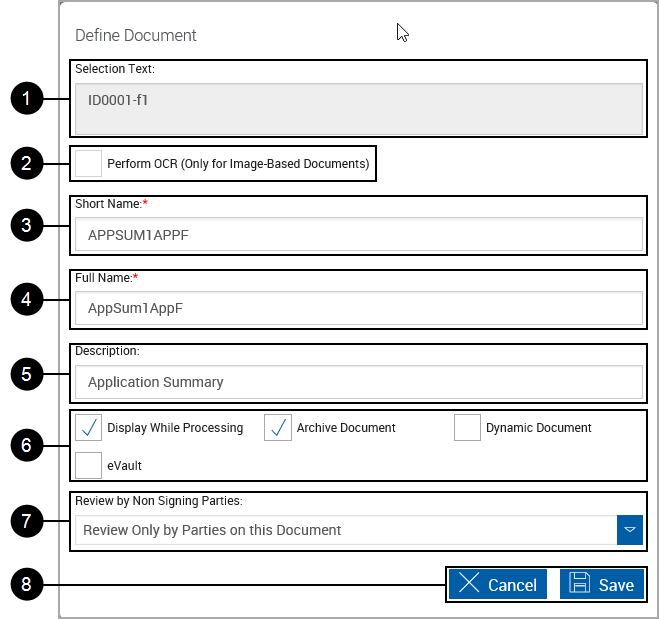Enable the eVault checkbox

tap(88, 465)
